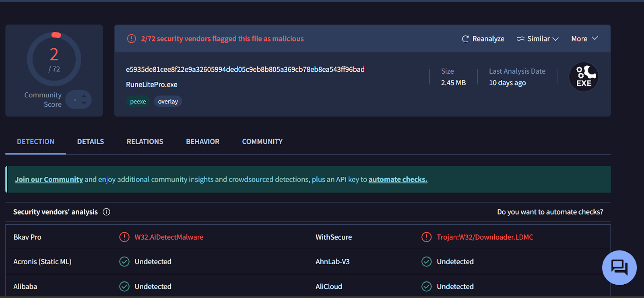Click the Reanalyze circular arrow icon

tap(465, 39)
